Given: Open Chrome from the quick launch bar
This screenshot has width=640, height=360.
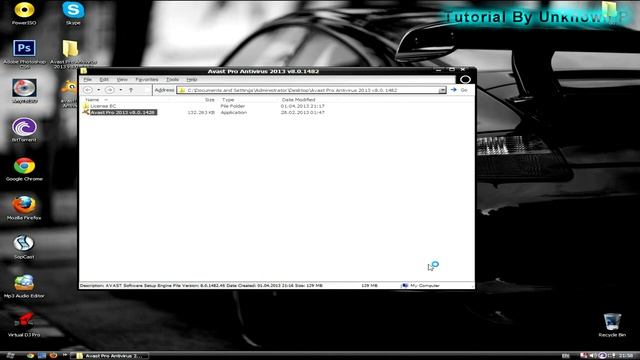Looking at the screenshot, I should tap(30, 356).
